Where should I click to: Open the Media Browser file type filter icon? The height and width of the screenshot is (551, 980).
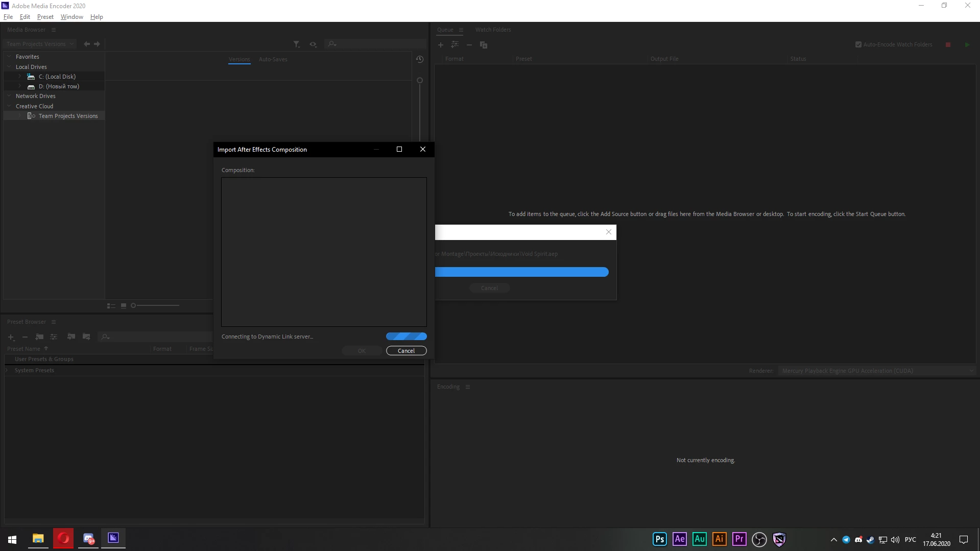pyautogui.click(x=297, y=44)
